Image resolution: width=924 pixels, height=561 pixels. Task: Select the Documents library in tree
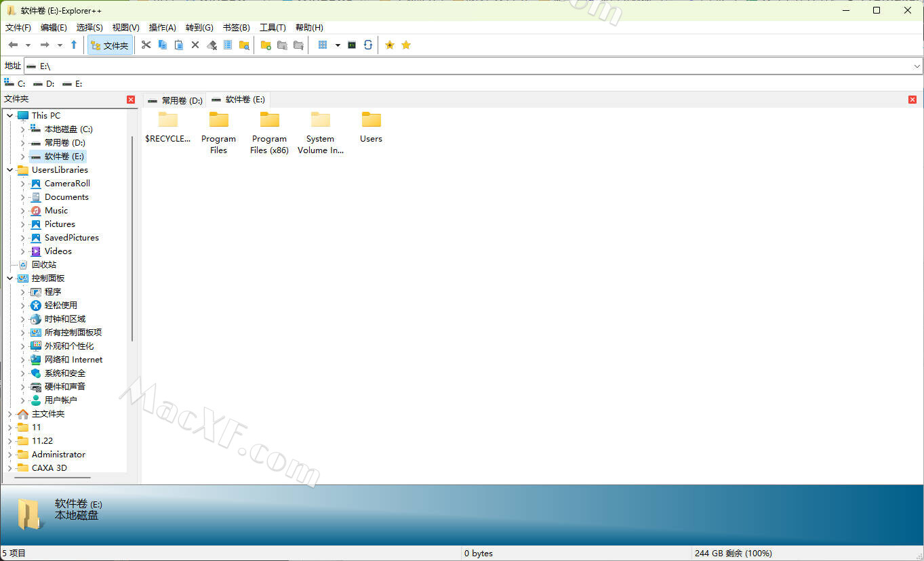pyautogui.click(x=66, y=197)
